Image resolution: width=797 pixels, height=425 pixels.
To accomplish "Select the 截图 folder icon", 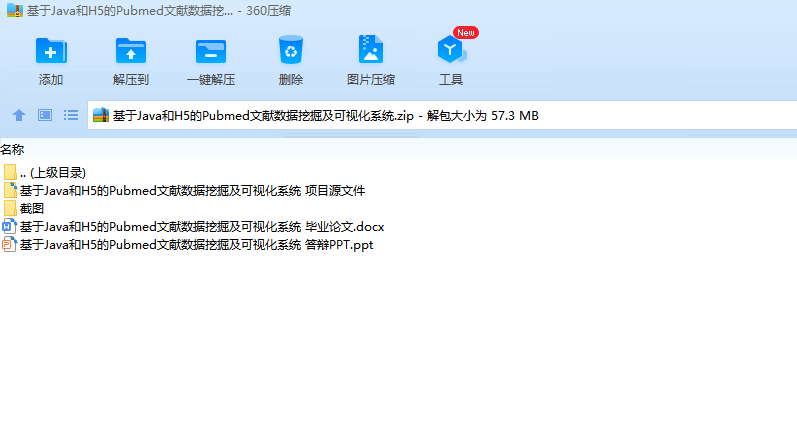I will pos(10,208).
